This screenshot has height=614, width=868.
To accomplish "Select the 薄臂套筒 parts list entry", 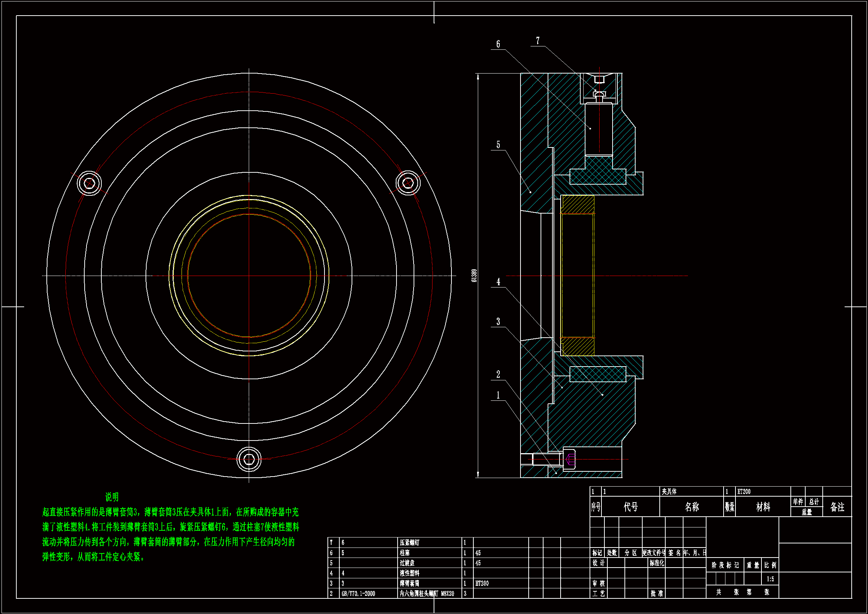I will click(x=409, y=584).
